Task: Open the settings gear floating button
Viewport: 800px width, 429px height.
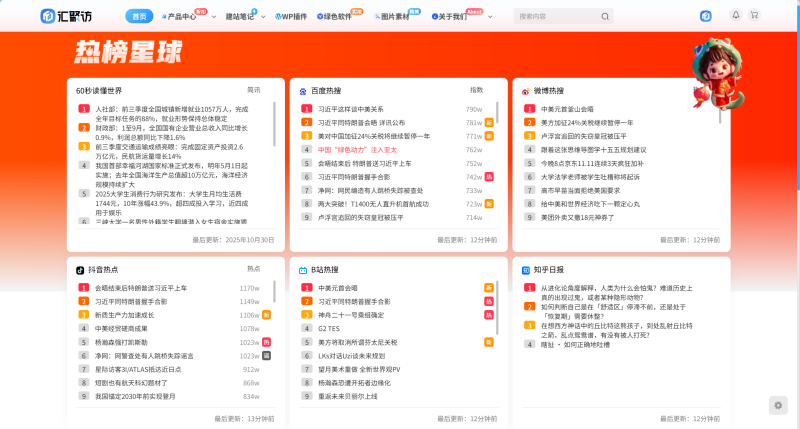Action: (x=778, y=406)
